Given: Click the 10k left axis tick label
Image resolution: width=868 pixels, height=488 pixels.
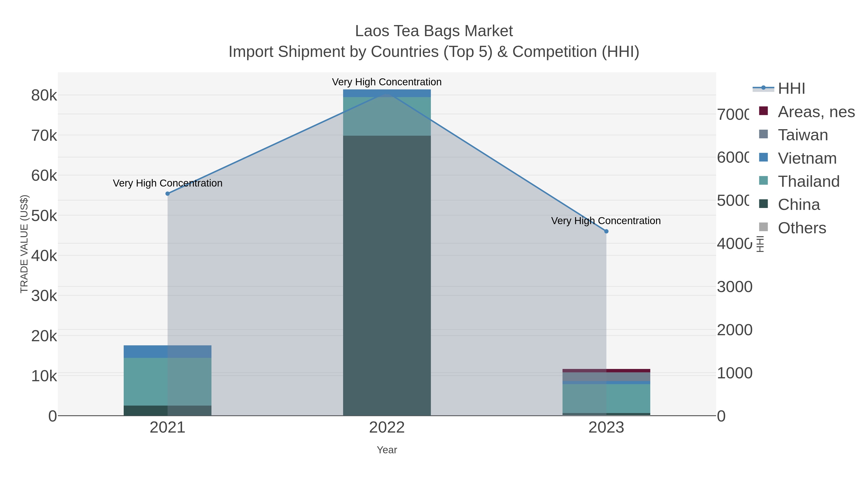Looking at the screenshot, I should [x=44, y=376].
